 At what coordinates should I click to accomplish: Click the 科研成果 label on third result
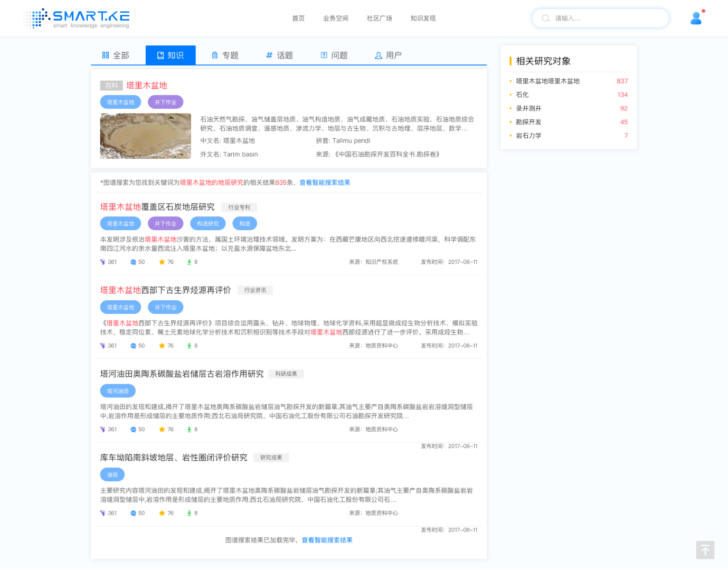pos(286,374)
